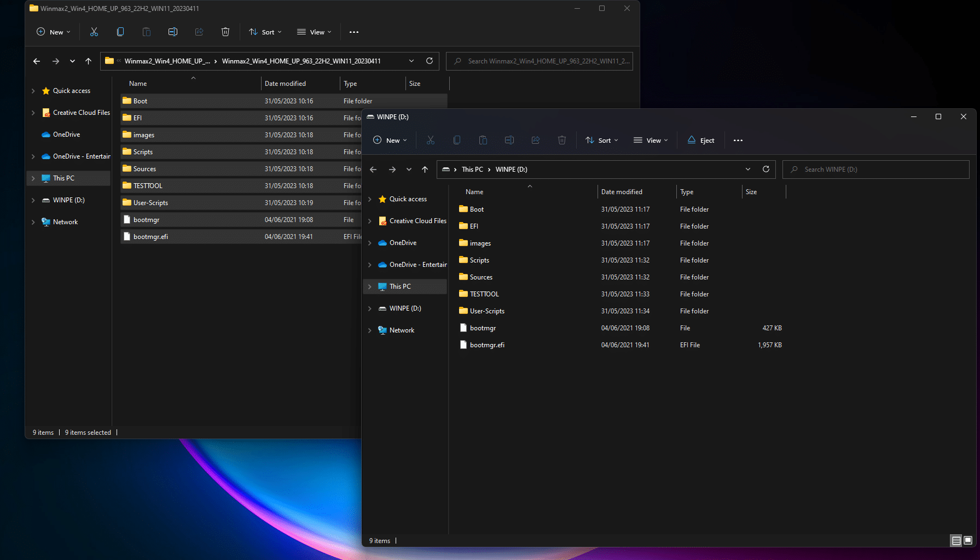Open the New menu in the front window
Viewport: 980px width, 560px height.
[390, 140]
